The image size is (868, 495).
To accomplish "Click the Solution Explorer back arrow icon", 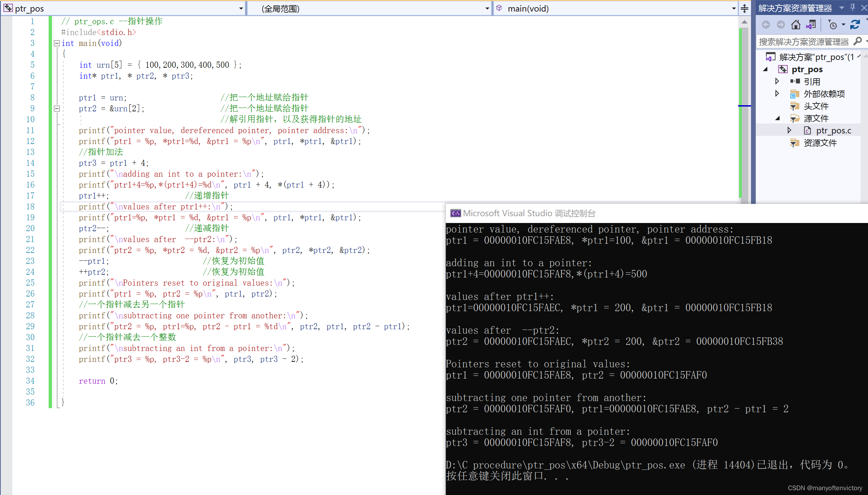I will [766, 25].
